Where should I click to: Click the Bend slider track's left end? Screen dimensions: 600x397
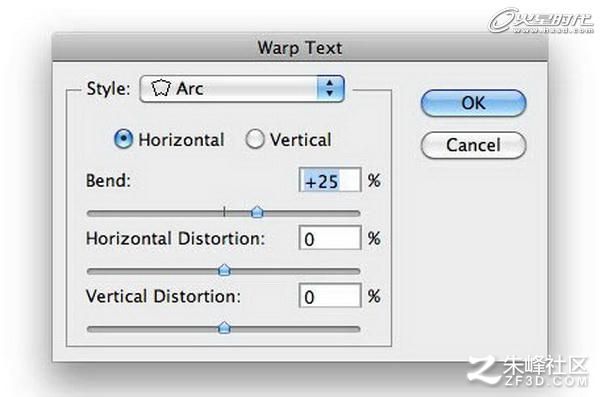pos(91,213)
